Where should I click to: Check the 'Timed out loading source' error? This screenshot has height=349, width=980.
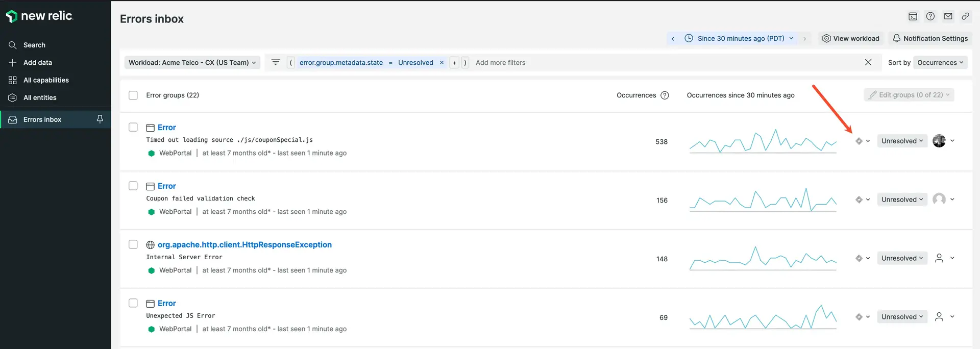[x=133, y=127]
